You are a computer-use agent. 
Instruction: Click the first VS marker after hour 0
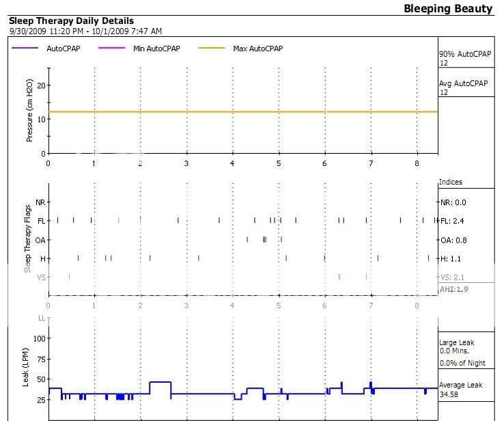[69, 277]
